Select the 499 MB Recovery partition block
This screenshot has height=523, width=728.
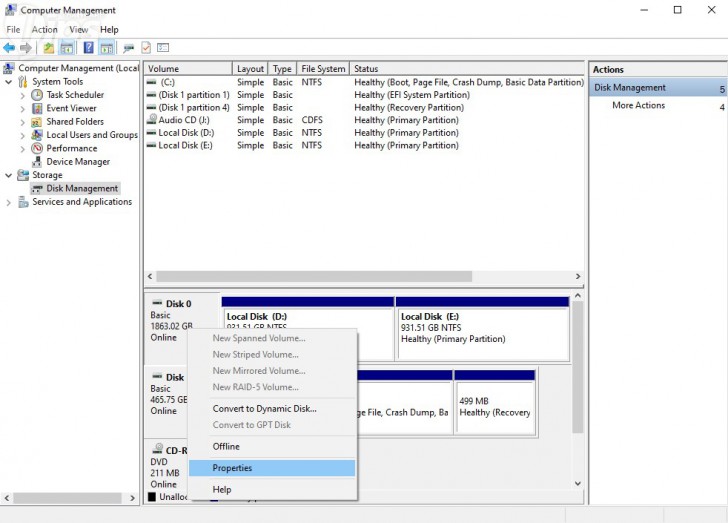pyautogui.click(x=495, y=403)
